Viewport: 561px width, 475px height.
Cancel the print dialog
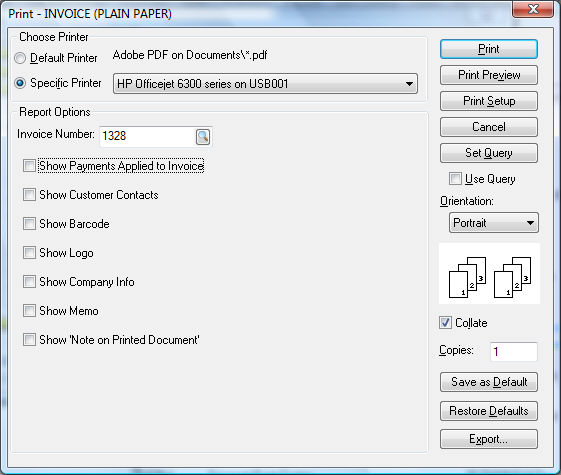pyautogui.click(x=489, y=127)
